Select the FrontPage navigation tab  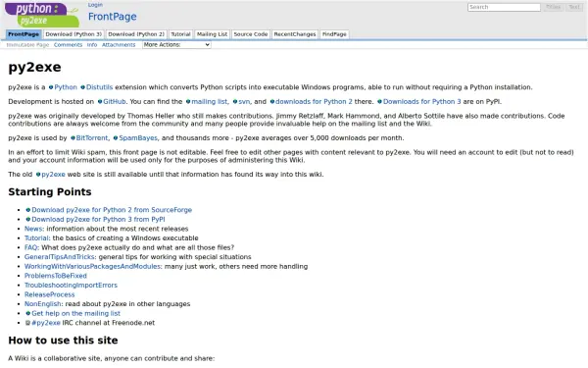click(x=24, y=34)
